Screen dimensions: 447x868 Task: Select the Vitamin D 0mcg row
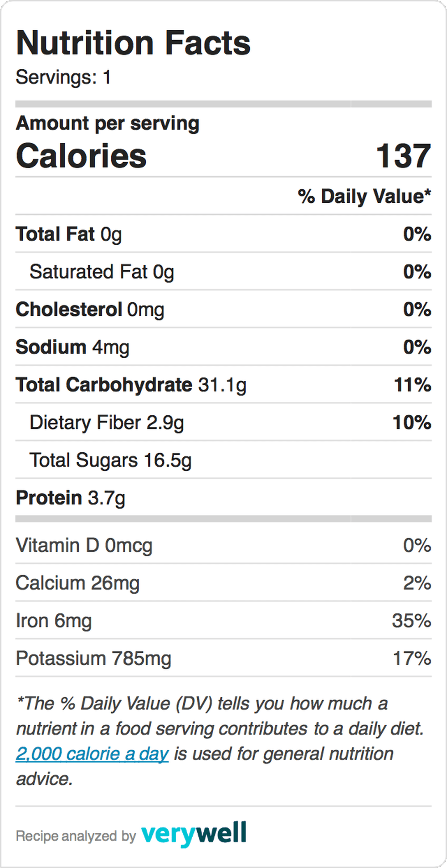(223, 545)
